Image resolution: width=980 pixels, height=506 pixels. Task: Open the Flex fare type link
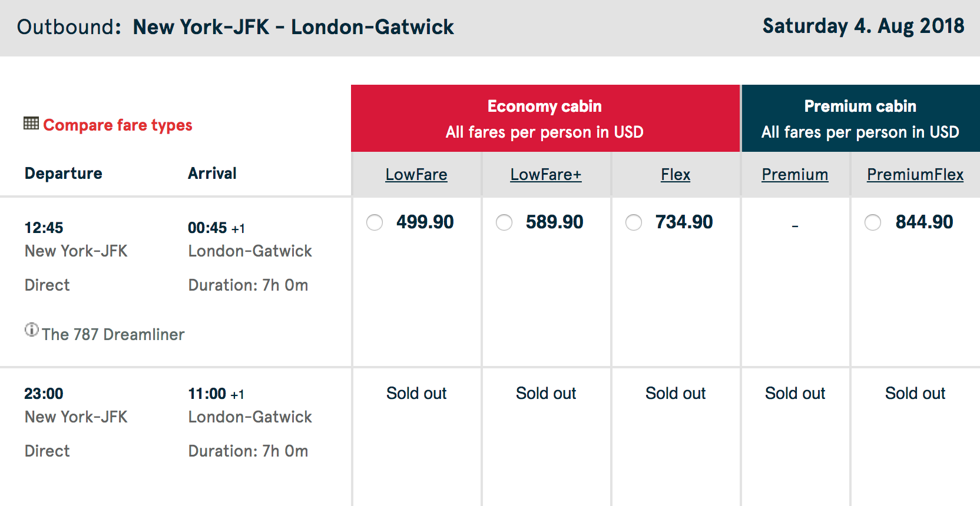click(x=676, y=175)
